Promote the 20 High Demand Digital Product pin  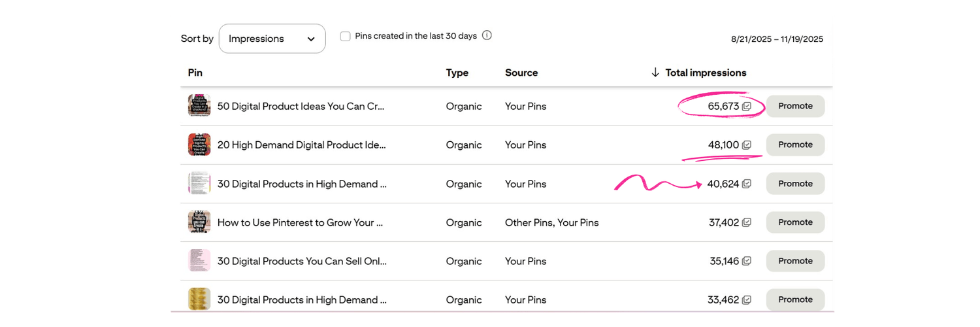click(x=795, y=145)
